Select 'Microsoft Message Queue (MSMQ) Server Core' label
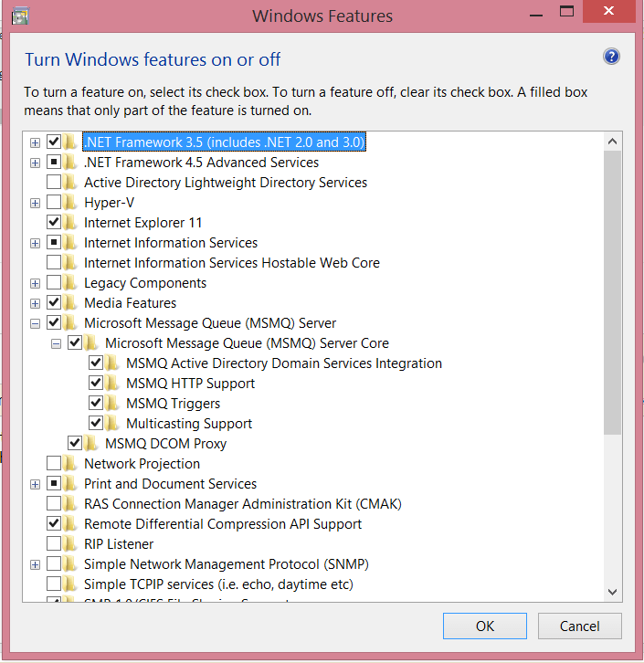Viewport: 644px width, 663px height. click(247, 343)
